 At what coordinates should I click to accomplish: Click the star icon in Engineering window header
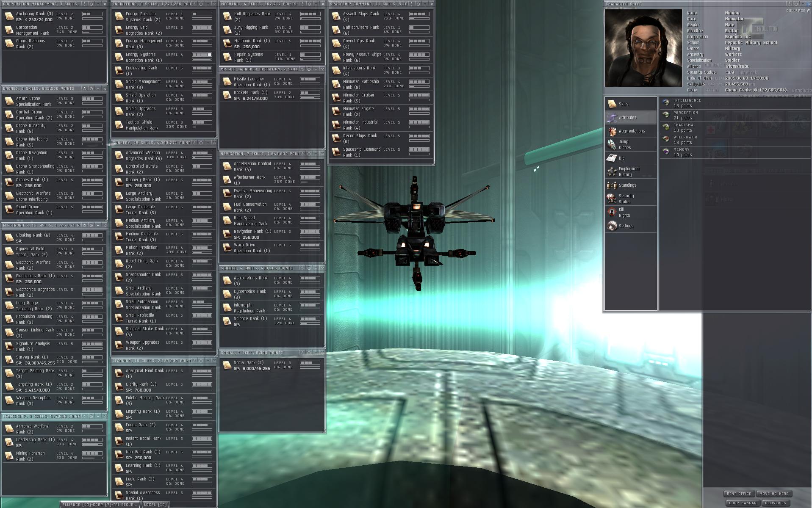click(194, 4)
